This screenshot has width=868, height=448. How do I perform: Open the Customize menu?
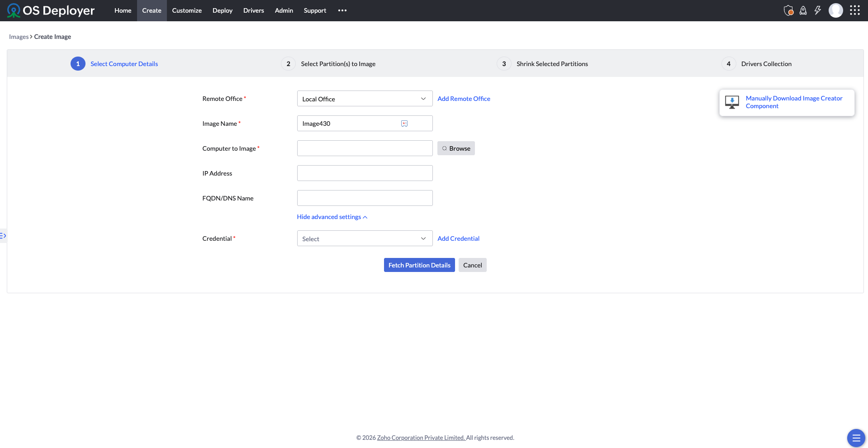point(187,10)
